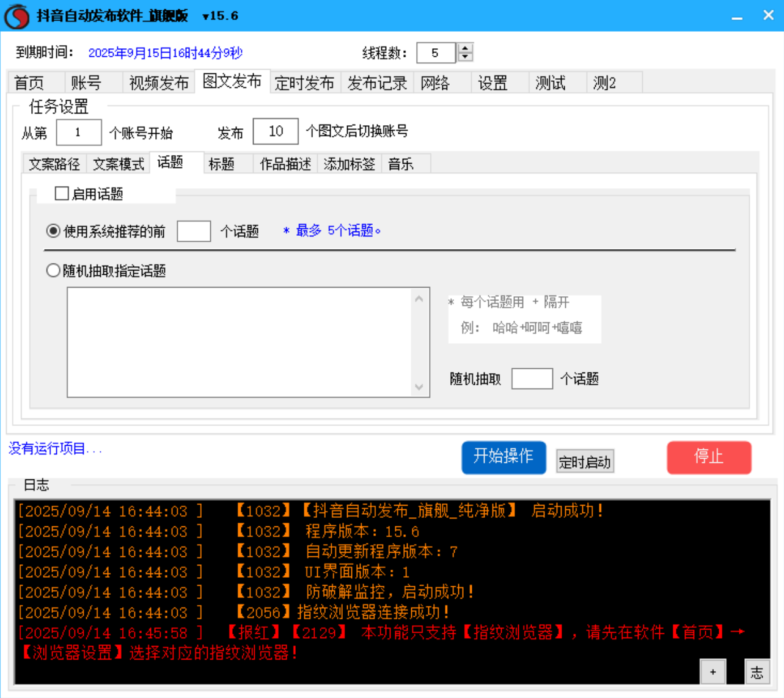The height and width of the screenshot is (698, 784).
Task: Select the 使用系统推荐的前 radio button
Action: click(53, 231)
